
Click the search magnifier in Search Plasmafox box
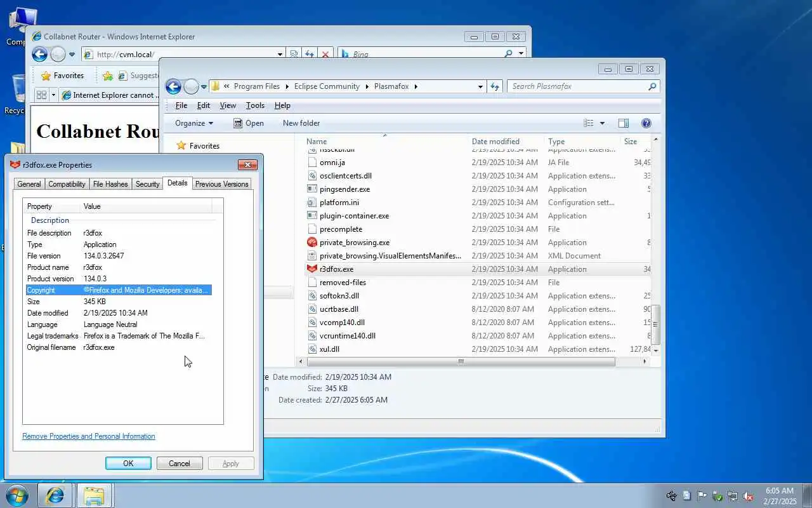[652, 86]
